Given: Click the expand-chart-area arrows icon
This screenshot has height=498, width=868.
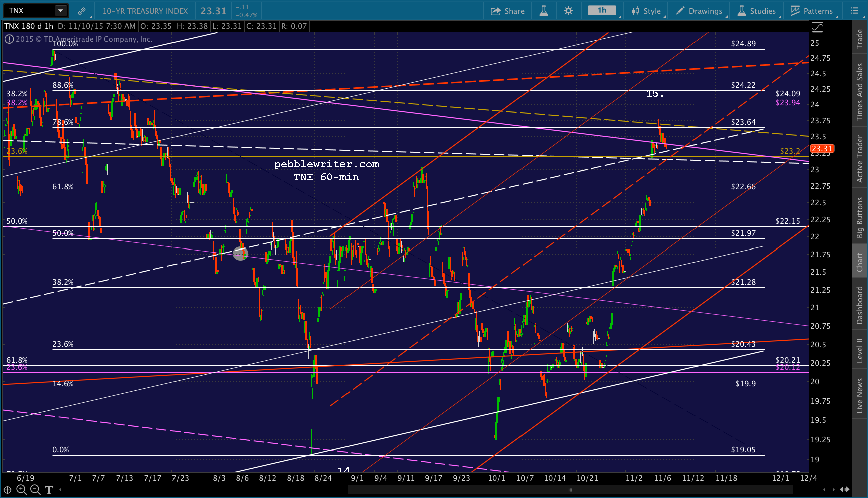Looking at the screenshot, I should [845, 490].
